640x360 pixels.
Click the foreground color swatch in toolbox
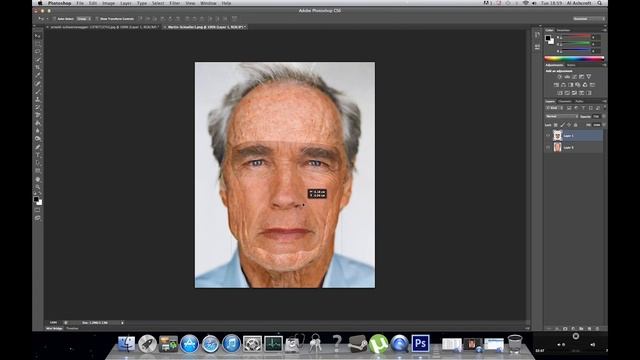click(36, 199)
